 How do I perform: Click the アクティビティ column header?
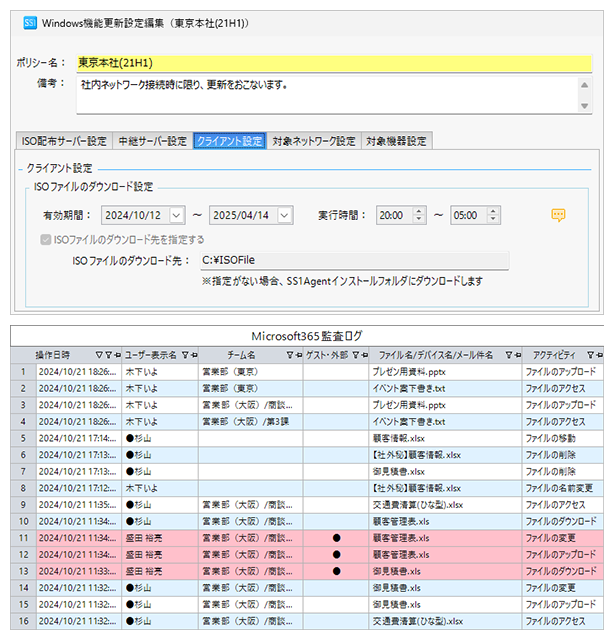tap(554, 355)
